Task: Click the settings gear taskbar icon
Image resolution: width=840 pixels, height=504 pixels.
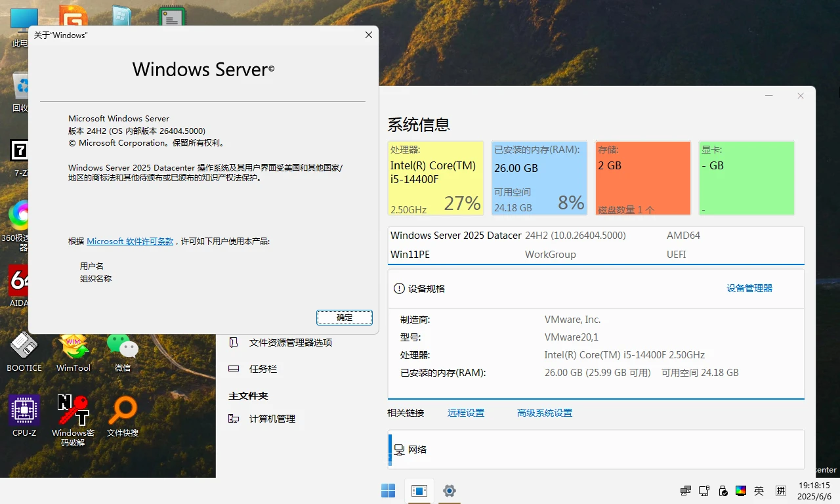Action: pyautogui.click(x=450, y=490)
